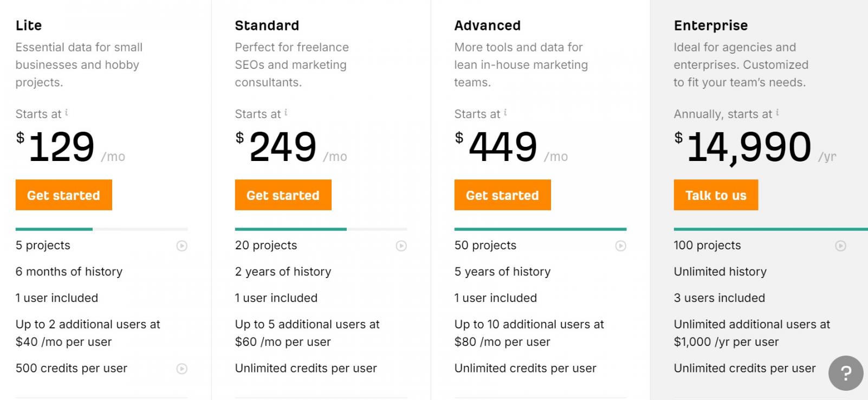Play the video for "5 projects" feature
Screen dimensions: 868x400
coord(182,246)
